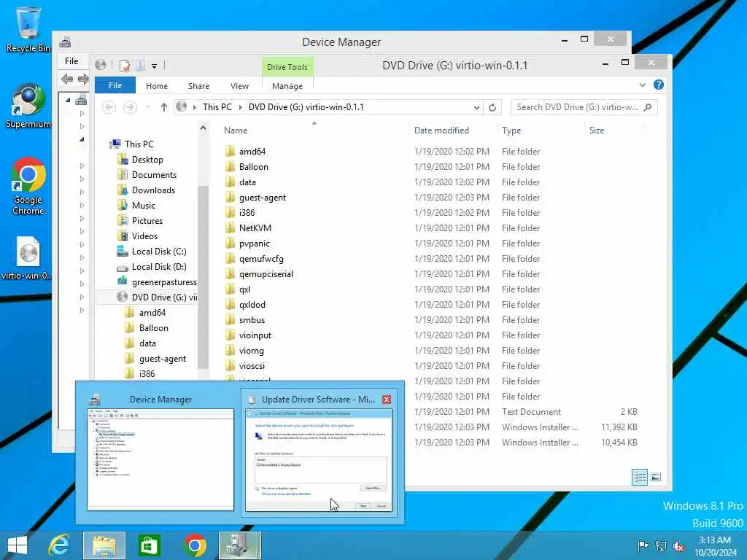Click the Windows Start button
The width and height of the screenshot is (747, 560).
pyautogui.click(x=18, y=545)
